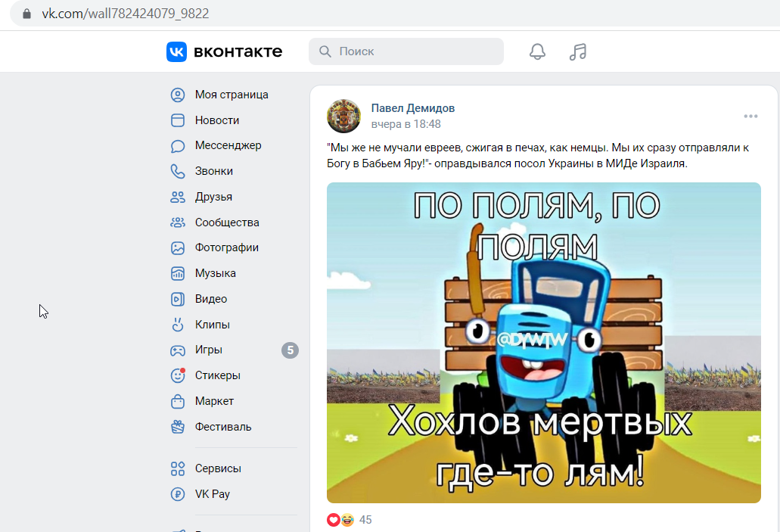Open Маркет sidebar label
The width and height of the screenshot is (780, 532).
click(214, 401)
